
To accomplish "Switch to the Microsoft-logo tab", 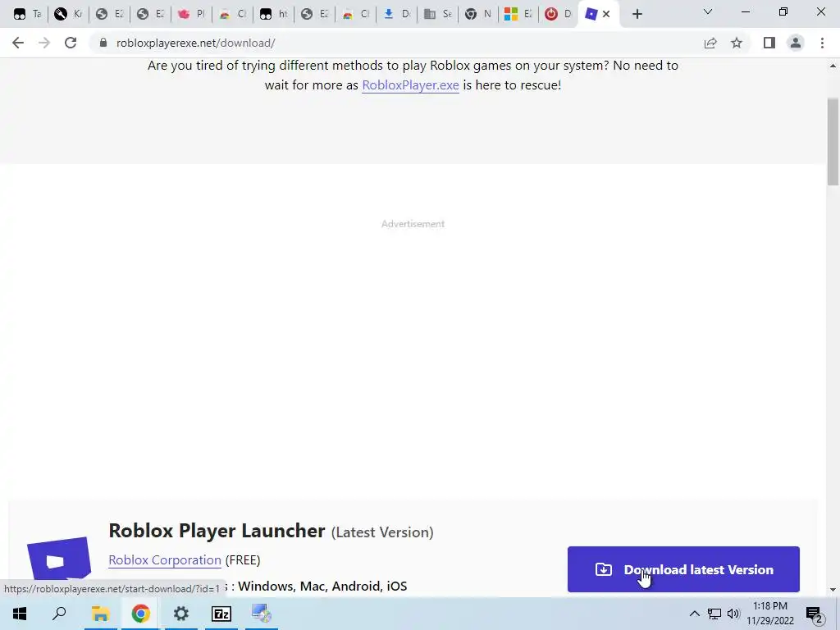I will click(519, 15).
